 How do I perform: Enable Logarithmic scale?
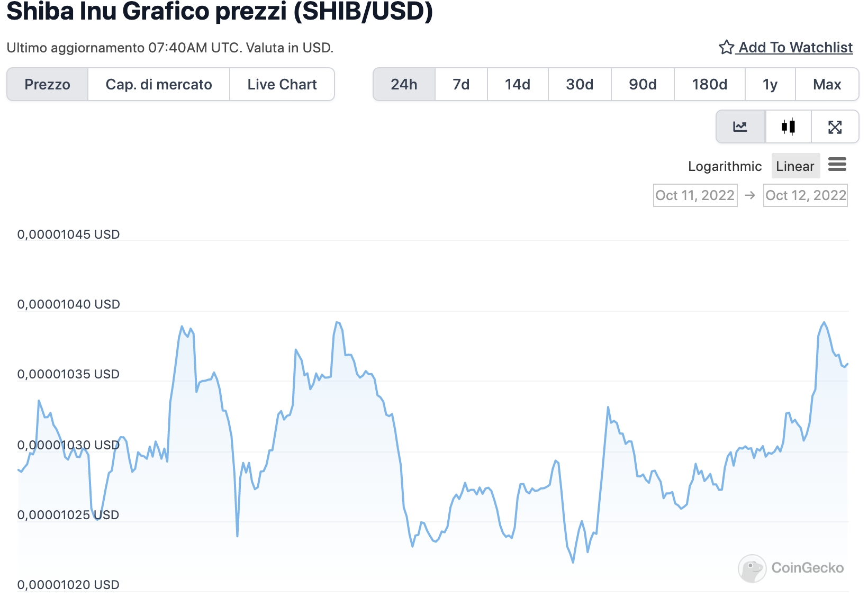(725, 166)
